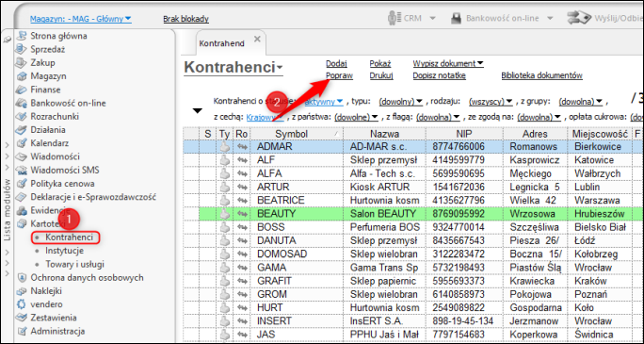The width and height of the screenshot is (644, 344).
Task: Open the Sprzedaż module icon
Action: (x=21, y=49)
